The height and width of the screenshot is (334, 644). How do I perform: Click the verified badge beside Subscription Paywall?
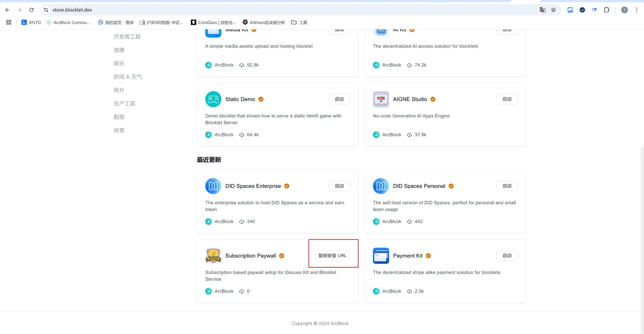[x=282, y=256]
